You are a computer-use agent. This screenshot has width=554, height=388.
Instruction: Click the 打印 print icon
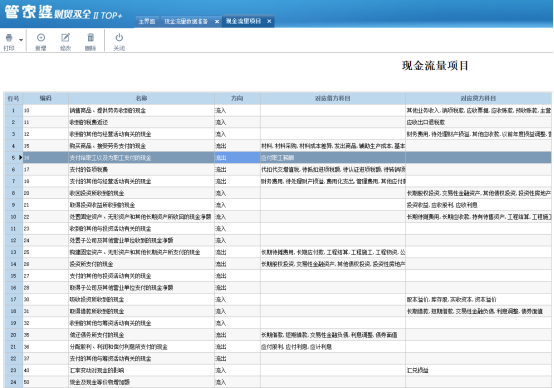click(x=9, y=37)
